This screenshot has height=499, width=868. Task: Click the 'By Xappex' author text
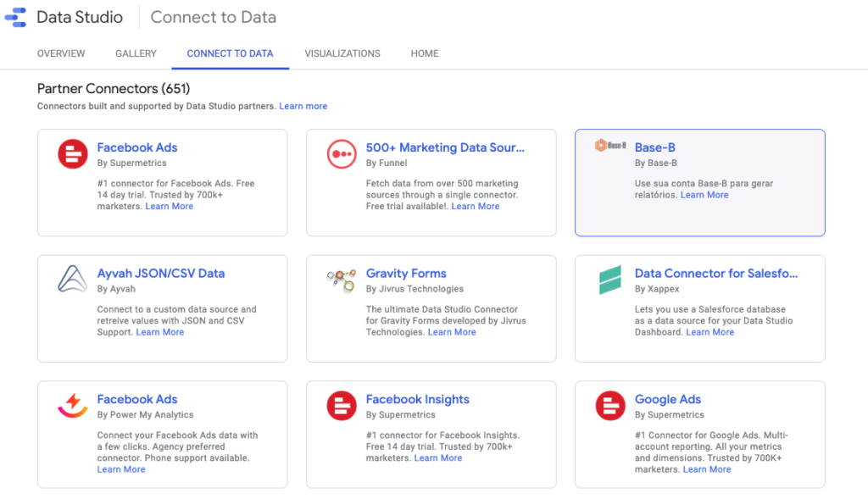coord(657,289)
